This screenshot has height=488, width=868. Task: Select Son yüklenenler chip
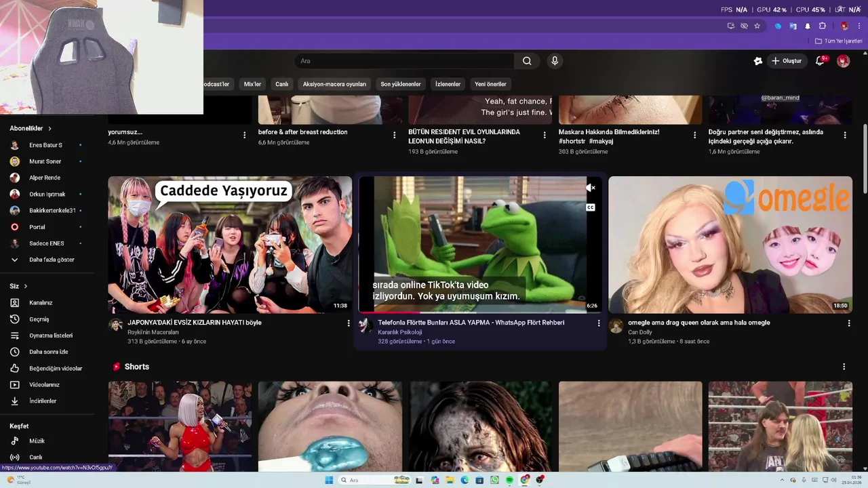coord(401,84)
